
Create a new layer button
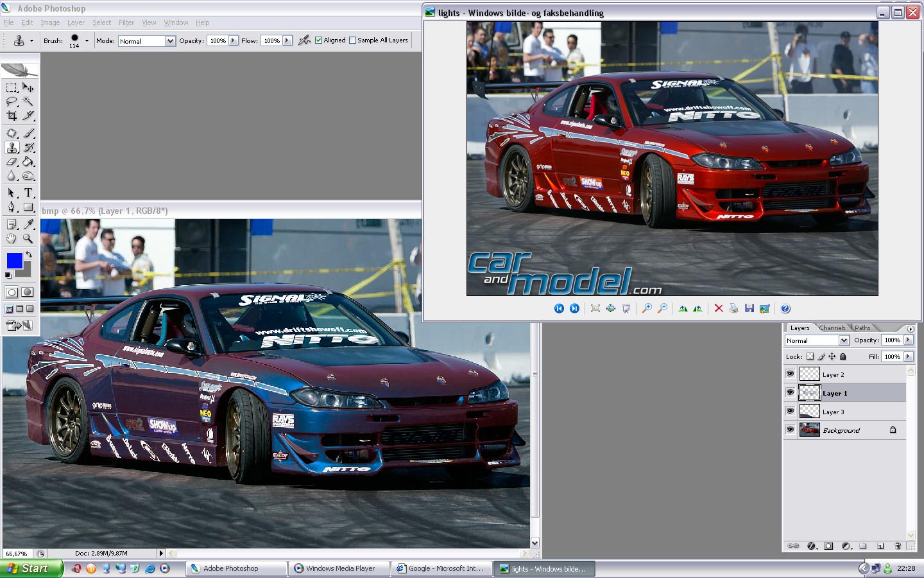click(x=880, y=546)
